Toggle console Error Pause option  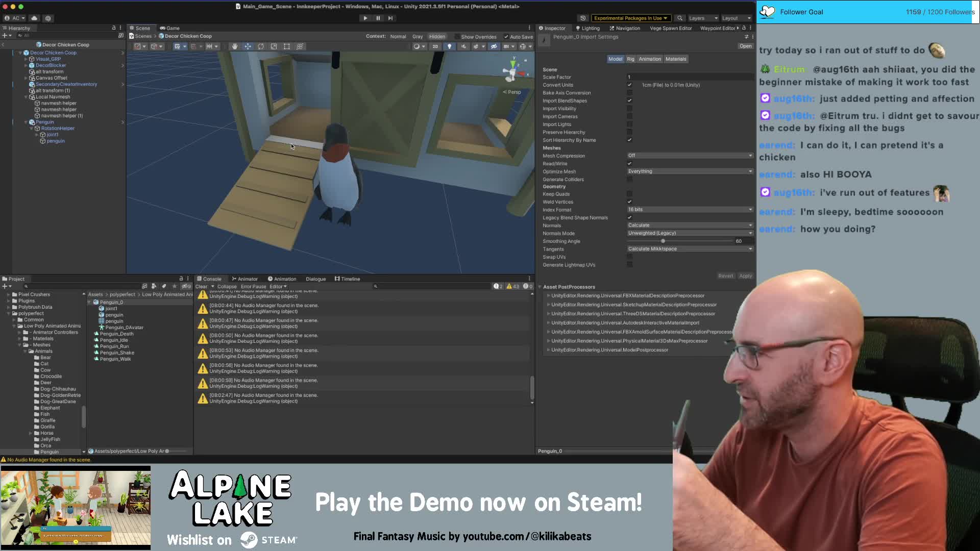[253, 287]
